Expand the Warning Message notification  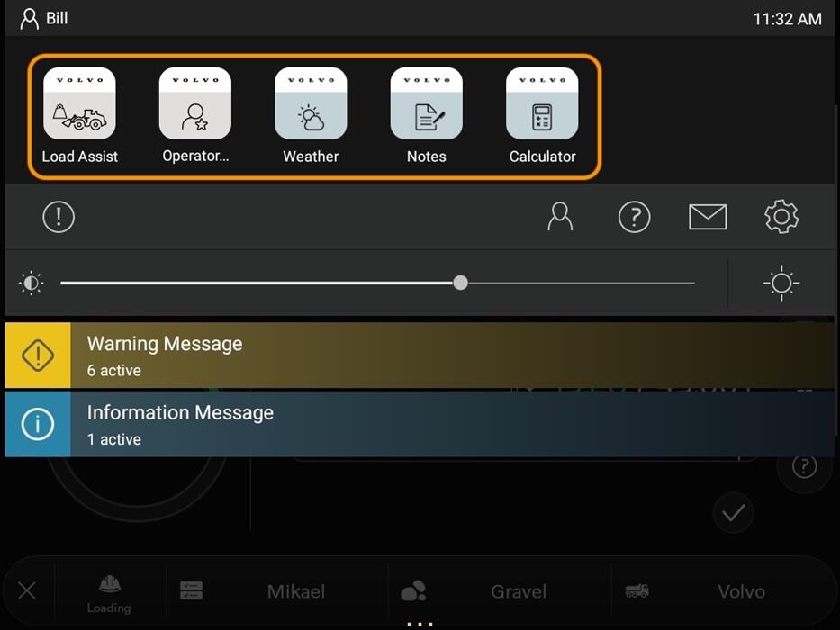click(x=420, y=355)
